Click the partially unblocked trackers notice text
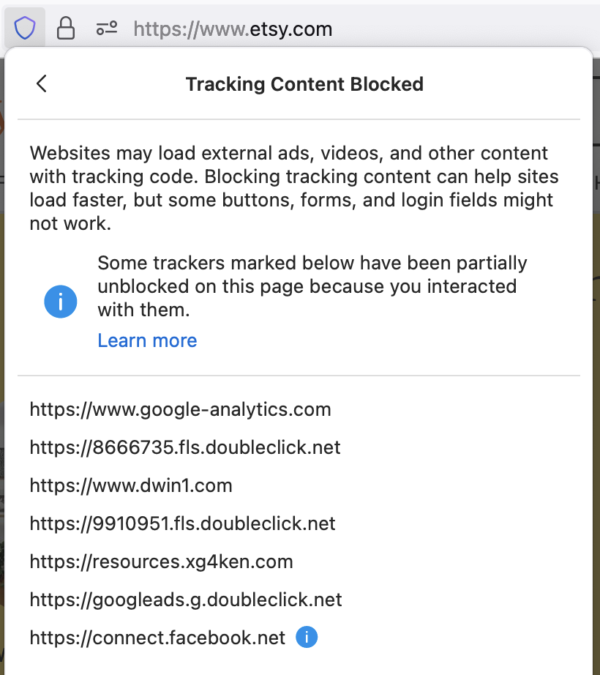The width and height of the screenshot is (600, 675). (x=312, y=286)
